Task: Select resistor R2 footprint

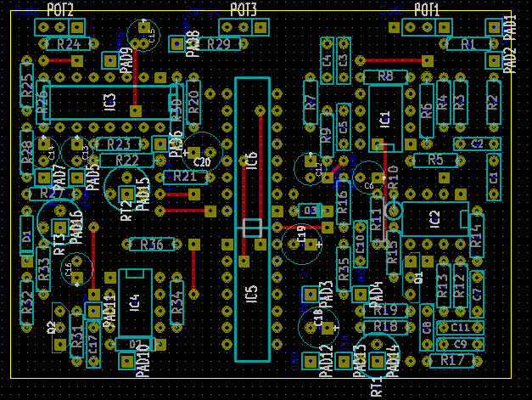Action: click(x=494, y=102)
